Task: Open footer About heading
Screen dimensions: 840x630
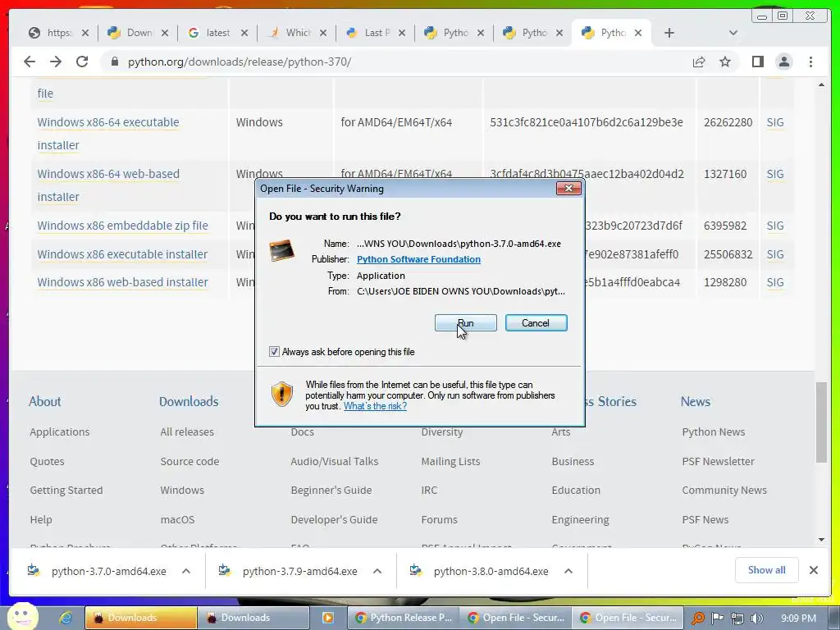Action: point(45,401)
